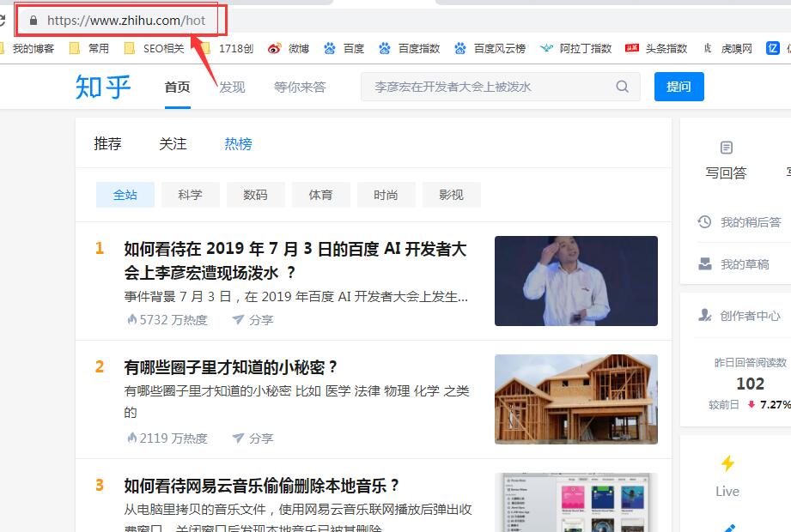Click the Zhihu logo

pyautogui.click(x=103, y=87)
